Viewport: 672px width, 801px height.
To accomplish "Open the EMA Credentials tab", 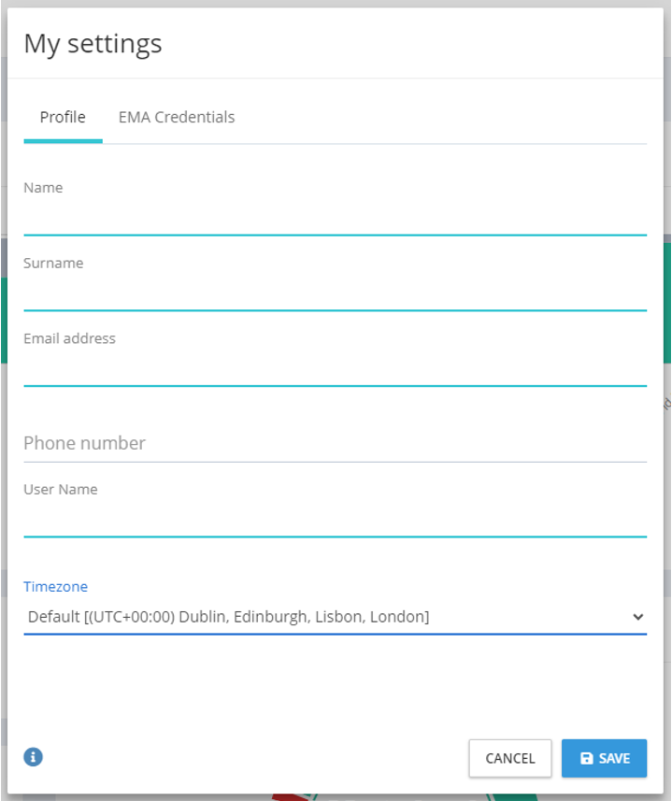I will tap(177, 118).
